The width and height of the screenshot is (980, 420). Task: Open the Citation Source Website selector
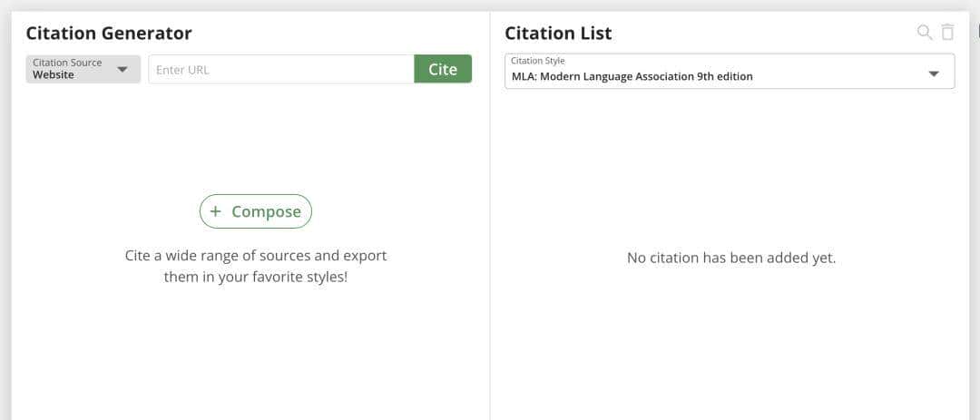pos(83,69)
